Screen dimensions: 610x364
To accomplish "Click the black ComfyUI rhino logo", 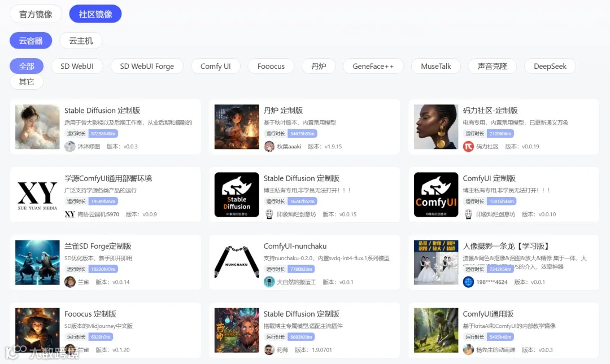I will coord(436,195).
